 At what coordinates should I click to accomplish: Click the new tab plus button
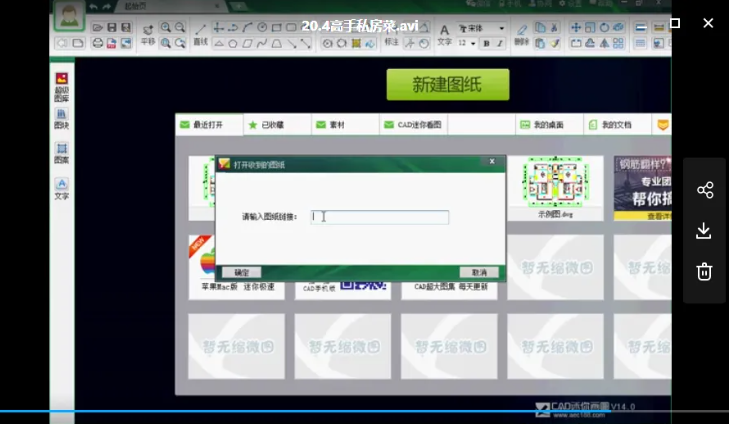pyautogui.click(x=239, y=6)
